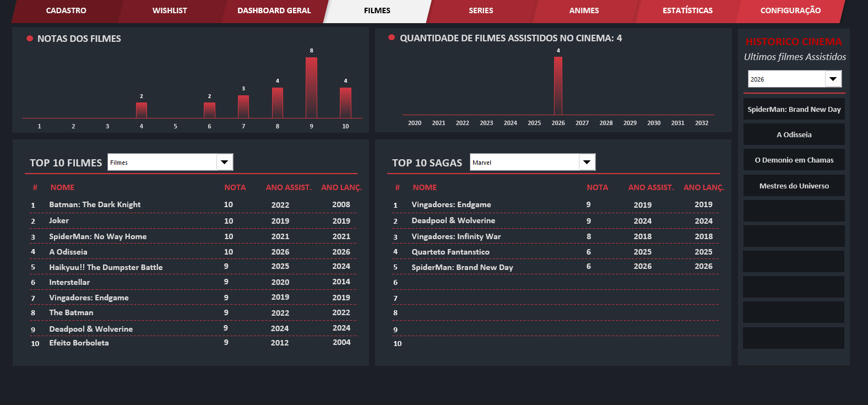Click the rating 9 bar in Notas dos Filmes
The image size is (868, 405).
point(311,88)
